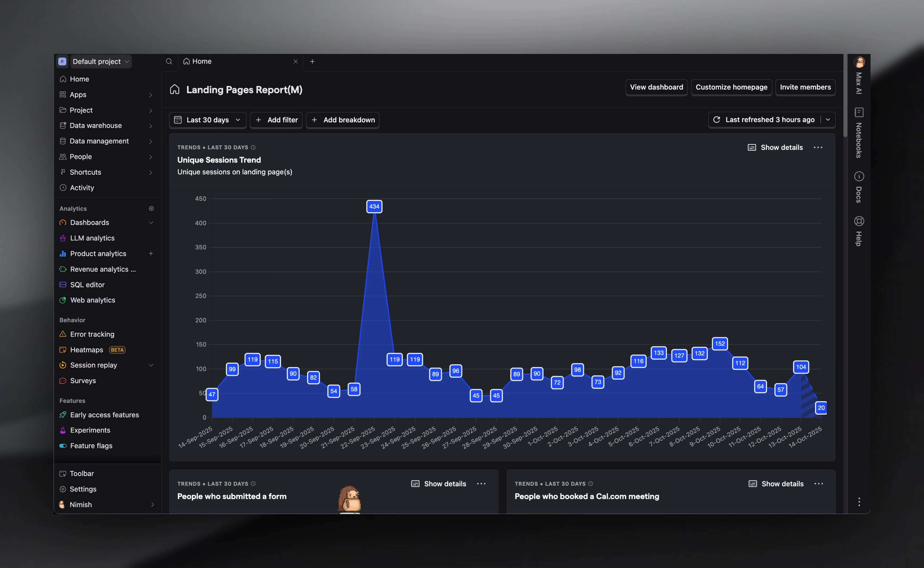
Task: Click the 434 data point on chart
Action: click(x=374, y=207)
